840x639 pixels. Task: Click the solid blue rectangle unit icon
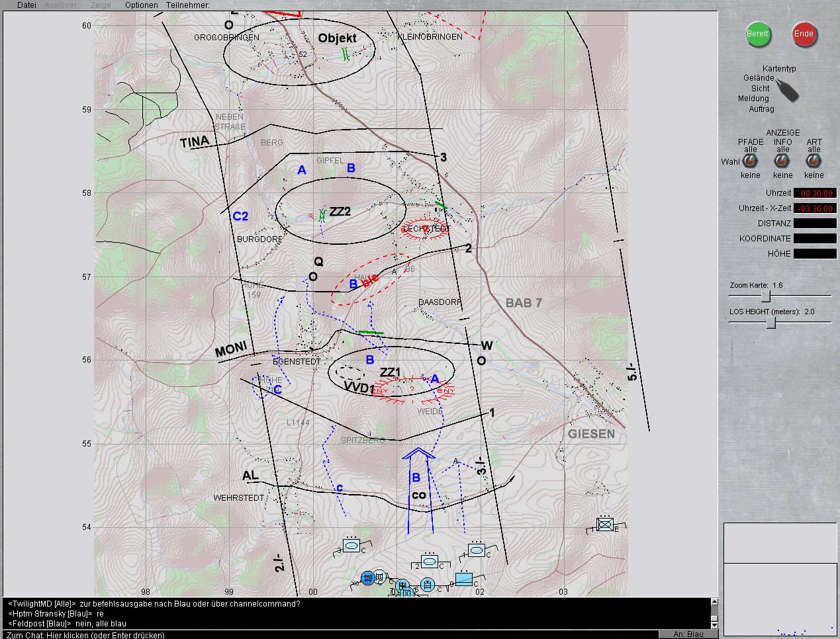click(x=464, y=579)
